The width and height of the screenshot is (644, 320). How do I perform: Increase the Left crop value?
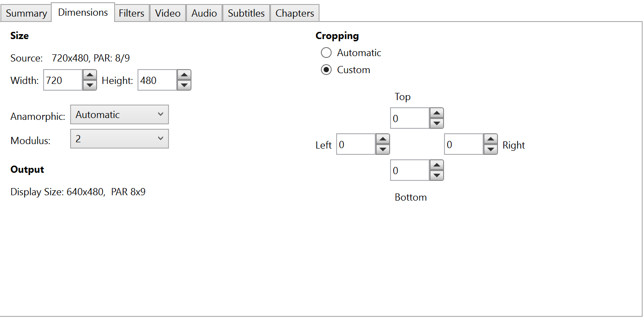pyautogui.click(x=382, y=140)
